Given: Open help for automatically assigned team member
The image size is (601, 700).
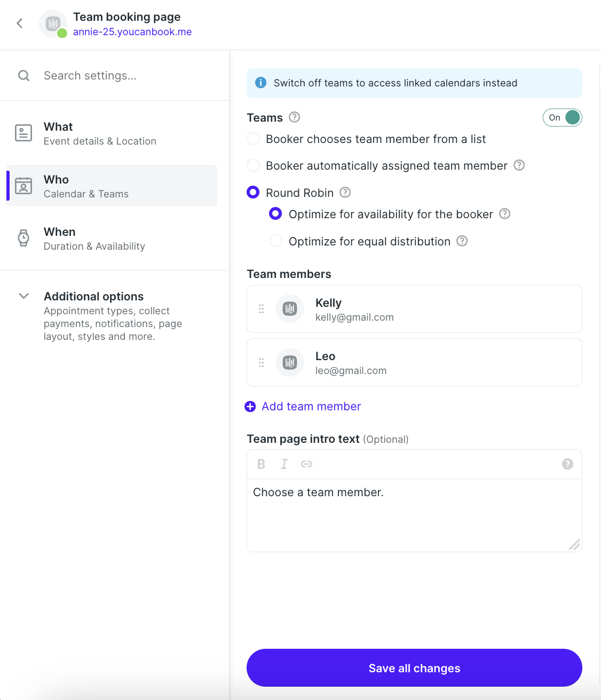Looking at the screenshot, I should [x=519, y=165].
